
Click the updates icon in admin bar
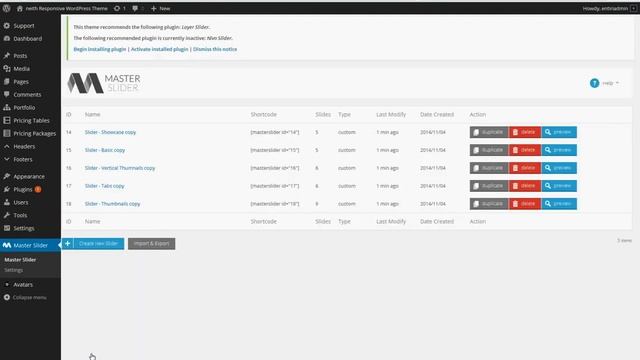(x=117, y=8)
